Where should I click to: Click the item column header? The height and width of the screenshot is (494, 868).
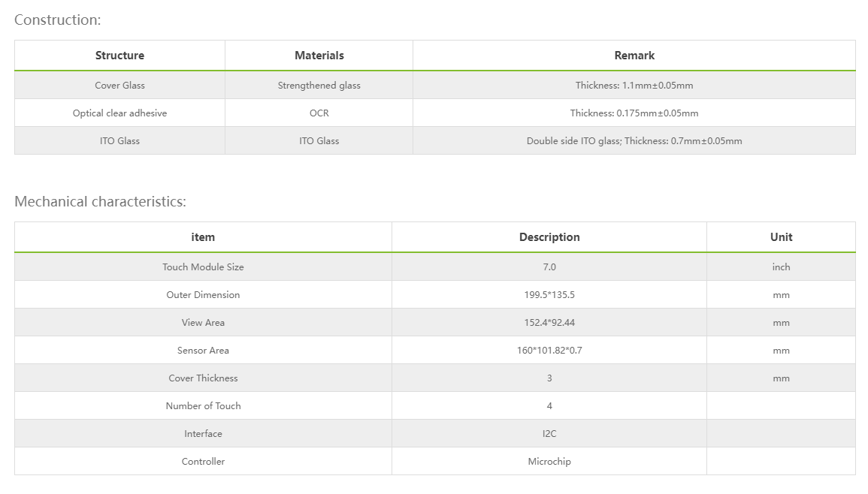click(x=203, y=237)
